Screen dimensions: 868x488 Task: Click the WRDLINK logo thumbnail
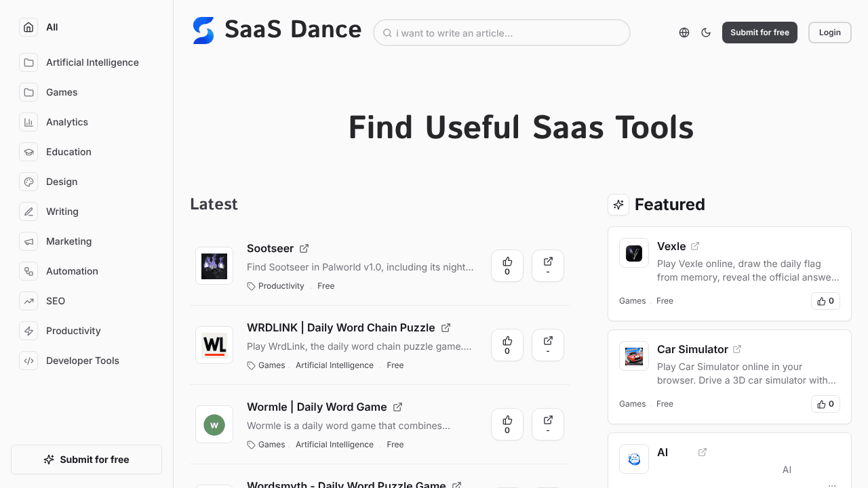pos(214,345)
